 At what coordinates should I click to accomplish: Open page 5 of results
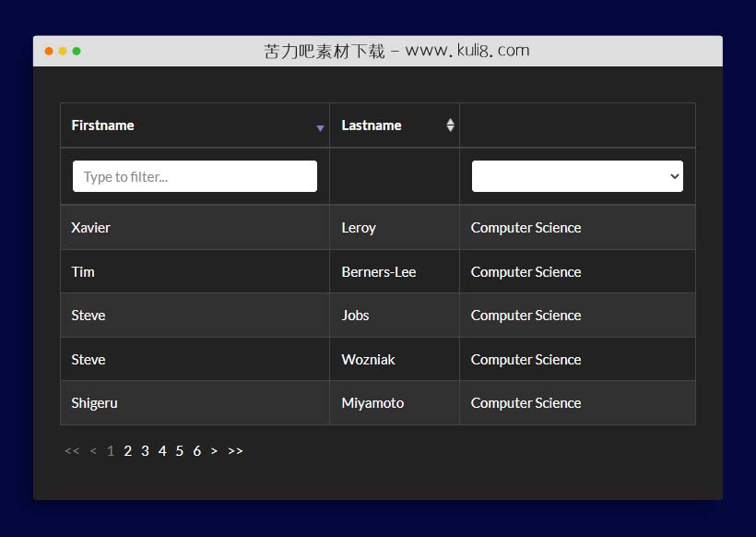(x=180, y=451)
